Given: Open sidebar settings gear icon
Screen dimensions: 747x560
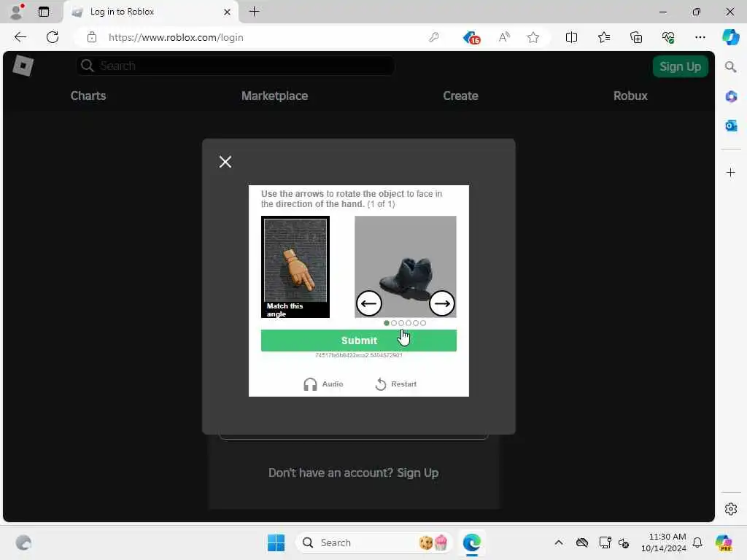Looking at the screenshot, I should (731, 509).
